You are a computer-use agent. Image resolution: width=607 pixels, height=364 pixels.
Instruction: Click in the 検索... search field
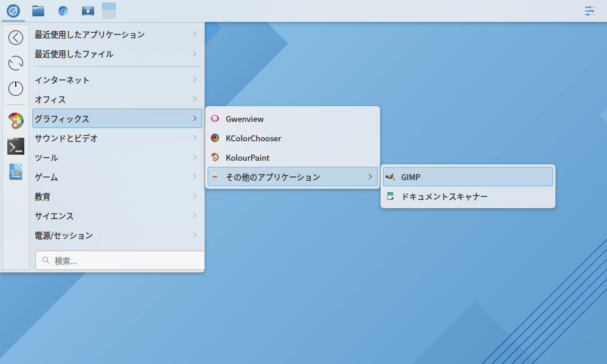120,260
